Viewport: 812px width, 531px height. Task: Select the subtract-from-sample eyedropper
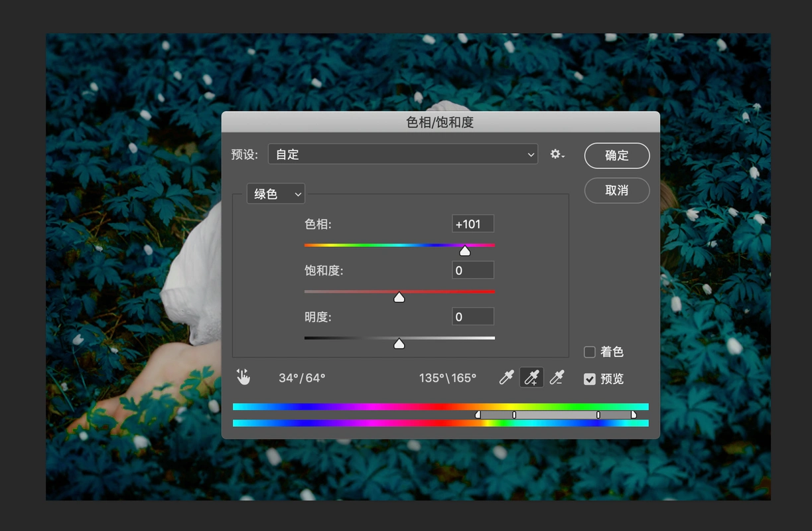557,377
